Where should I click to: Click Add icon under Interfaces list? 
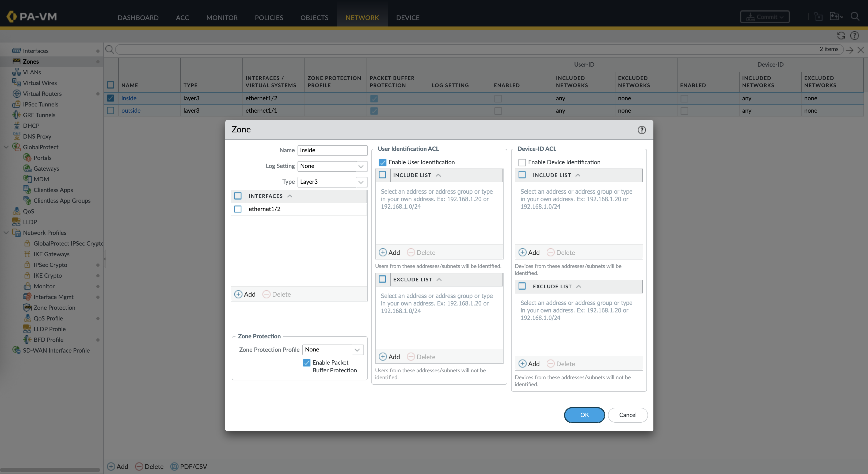238,294
